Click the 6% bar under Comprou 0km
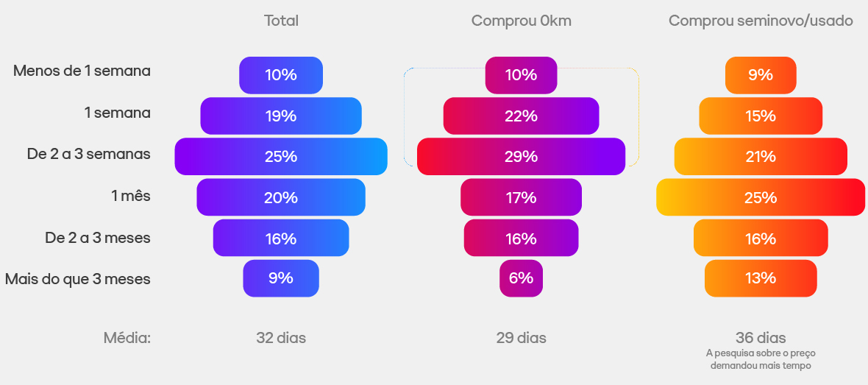 click(521, 278)
